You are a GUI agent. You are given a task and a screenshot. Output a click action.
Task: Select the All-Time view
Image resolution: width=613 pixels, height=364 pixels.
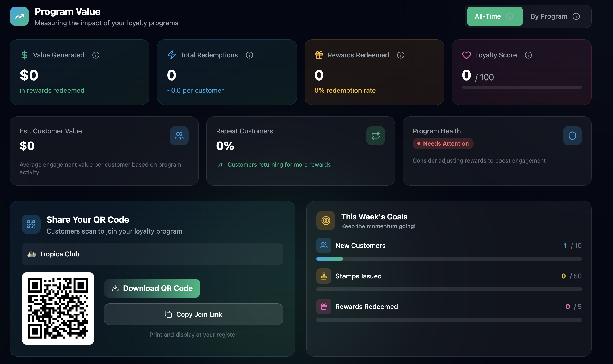pyautogui.click(x=494, y=16)
